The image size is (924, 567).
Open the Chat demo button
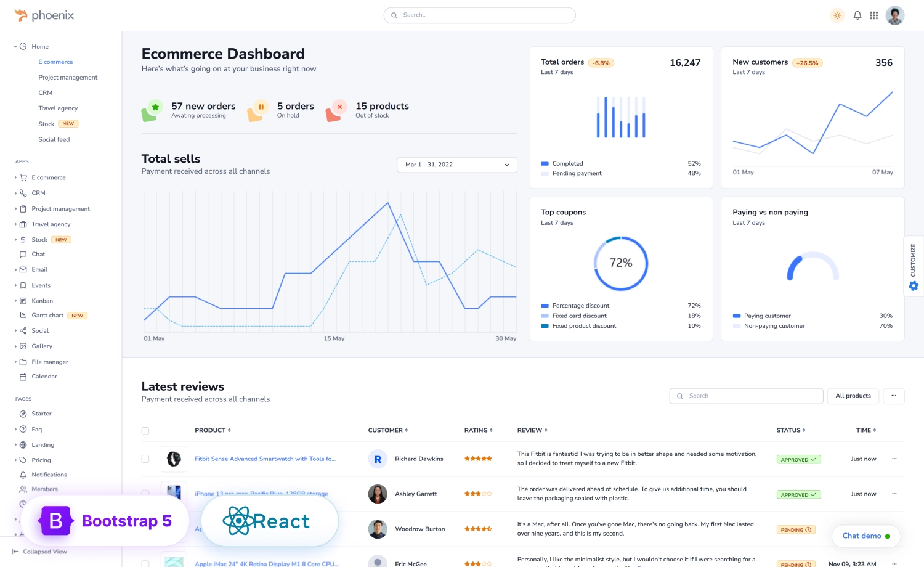[866, 536]
